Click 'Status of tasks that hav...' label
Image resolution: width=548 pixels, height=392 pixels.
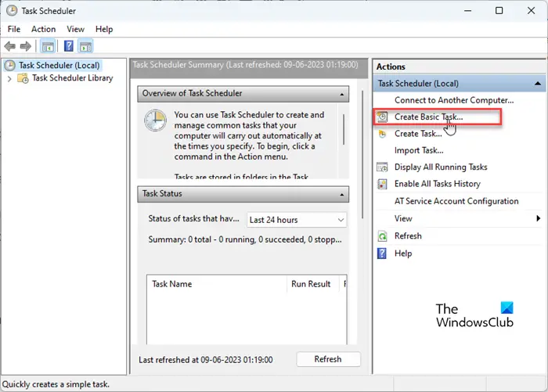pos(193,218)
